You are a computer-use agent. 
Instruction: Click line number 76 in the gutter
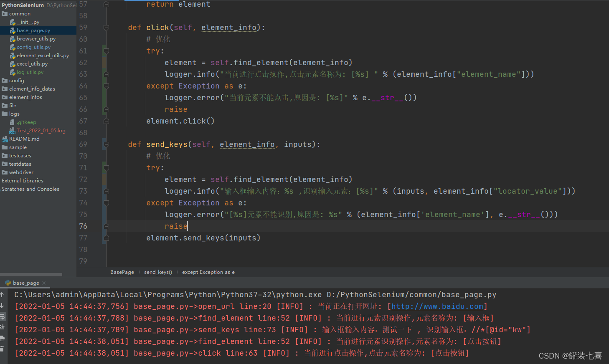click(x=83, y=226)
